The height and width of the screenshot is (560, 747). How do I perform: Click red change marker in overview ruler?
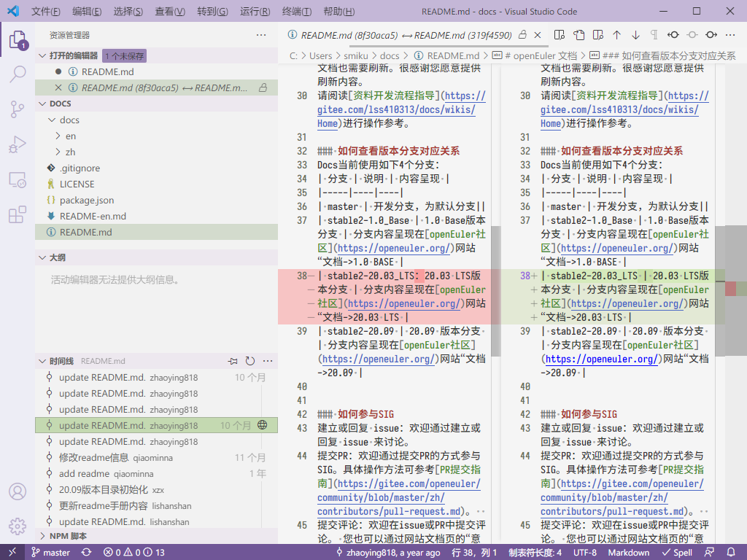coord(731,289)
